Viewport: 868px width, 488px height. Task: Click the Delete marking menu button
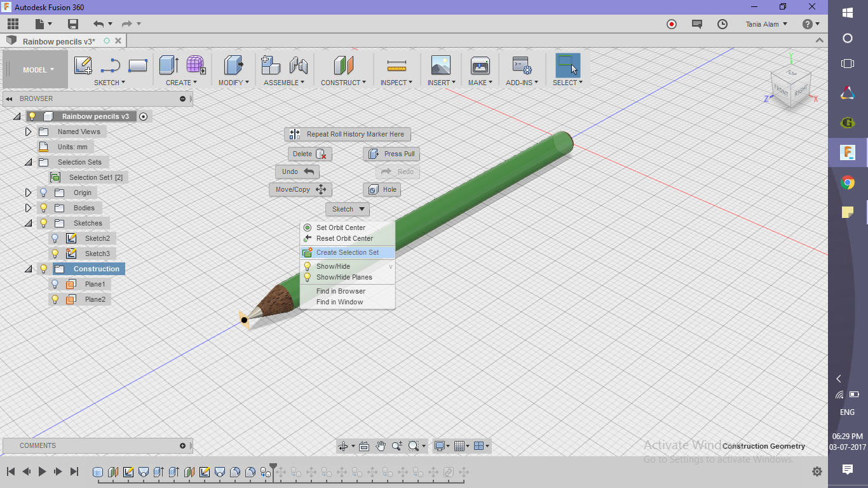[310, 154]
